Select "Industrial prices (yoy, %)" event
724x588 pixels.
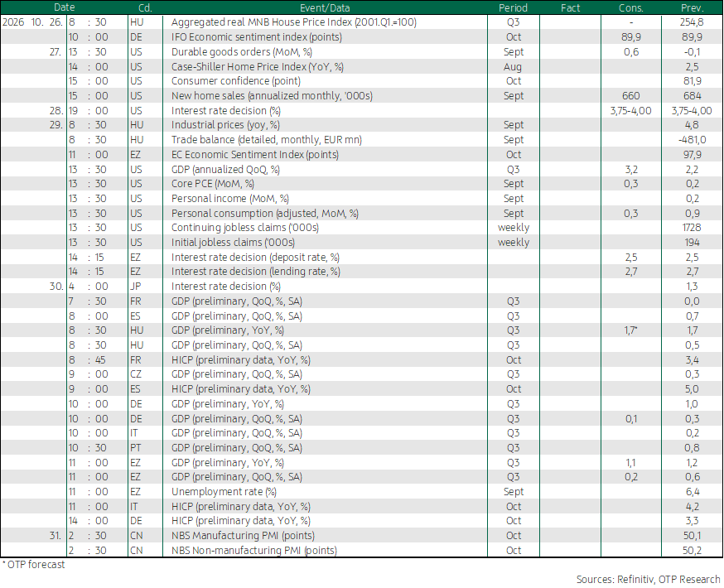pyautogui.click(x=225, y=124)
